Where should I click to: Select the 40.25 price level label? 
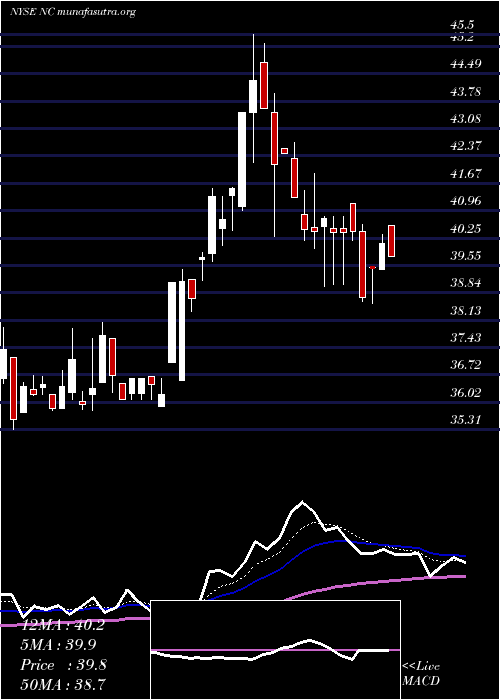pyautogui.click(x=466, y=229)
